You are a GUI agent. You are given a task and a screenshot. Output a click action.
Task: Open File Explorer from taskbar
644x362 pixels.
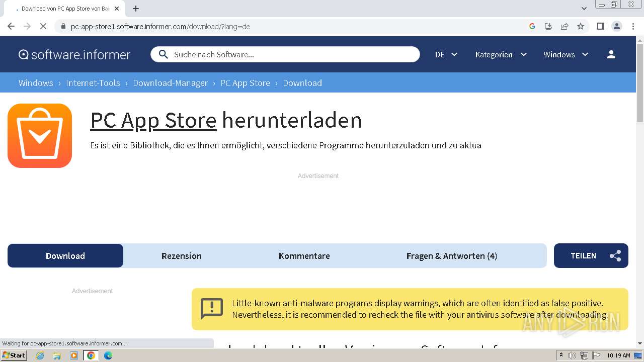click(x=57, y=355)
